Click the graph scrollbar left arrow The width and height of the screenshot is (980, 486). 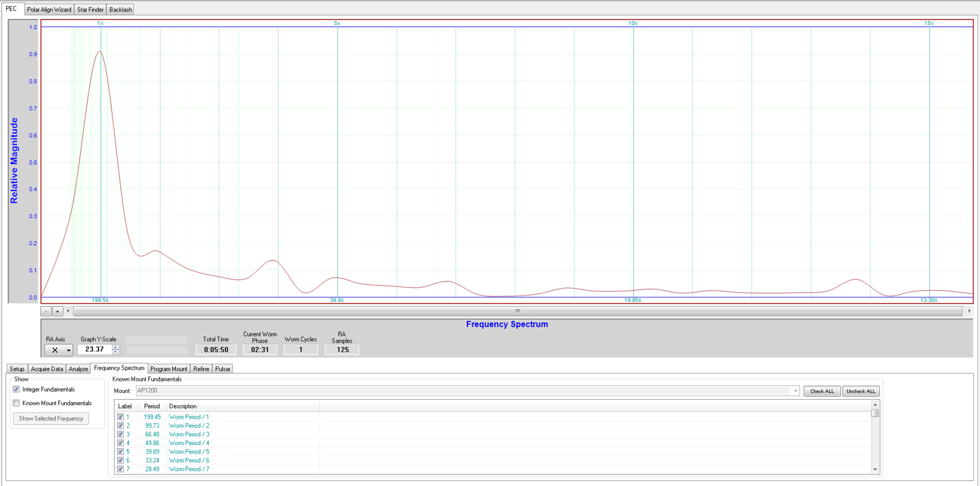point(68,312)
